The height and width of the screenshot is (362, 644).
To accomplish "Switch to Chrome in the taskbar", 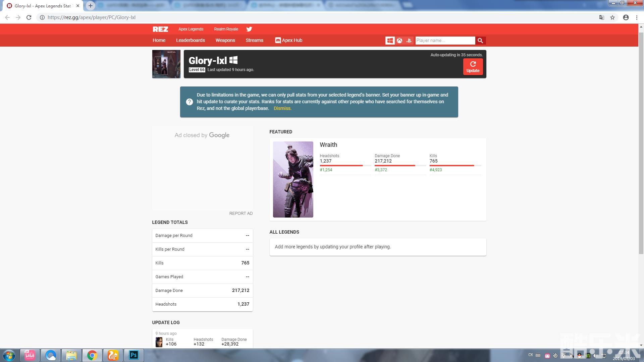I will click(x=92, y=355).
